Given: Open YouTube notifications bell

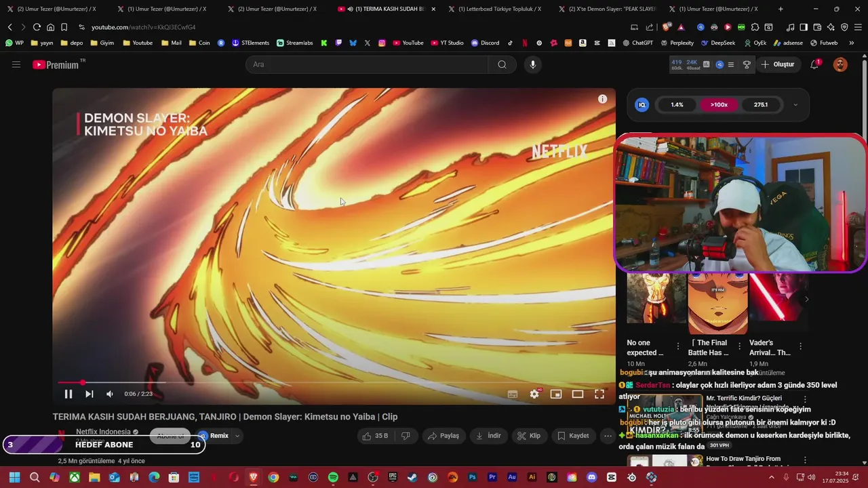Looking at the screenshot, I should (814, 64).
